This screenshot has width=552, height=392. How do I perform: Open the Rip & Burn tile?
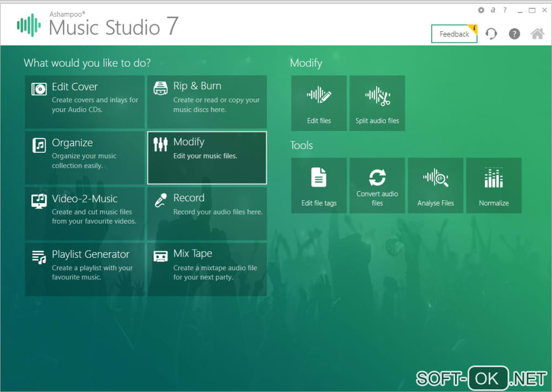point(207,102)
